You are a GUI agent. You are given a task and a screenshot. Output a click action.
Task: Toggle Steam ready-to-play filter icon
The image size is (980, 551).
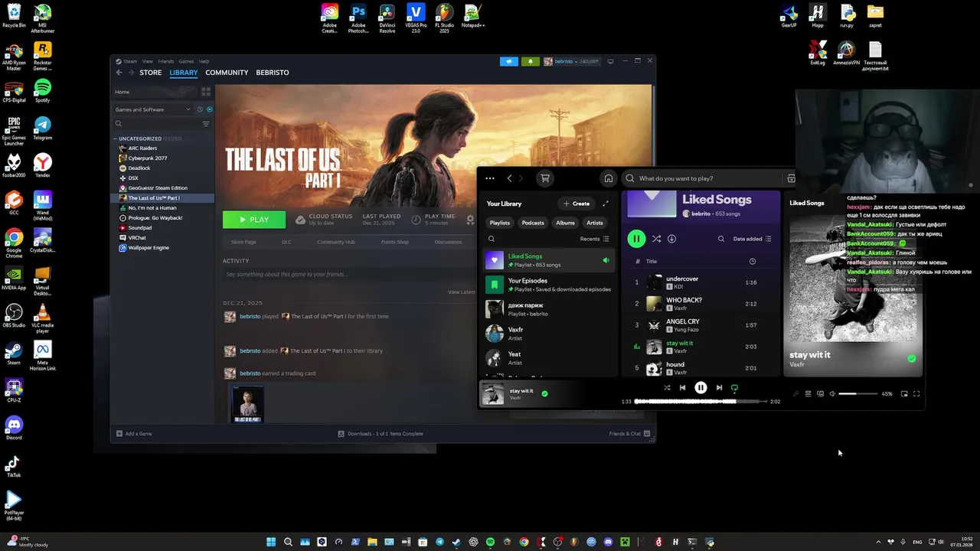[210, 109]
